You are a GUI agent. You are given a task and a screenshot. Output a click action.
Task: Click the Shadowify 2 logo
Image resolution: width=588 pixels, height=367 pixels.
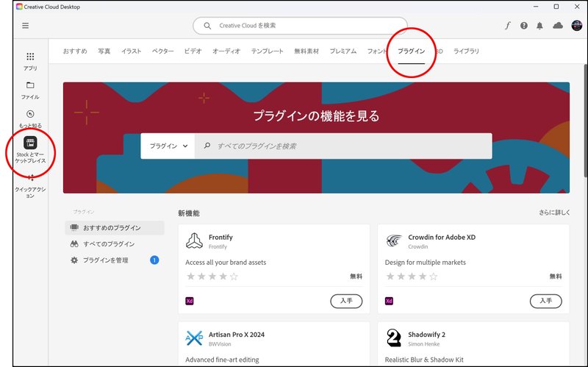point(394,338)
